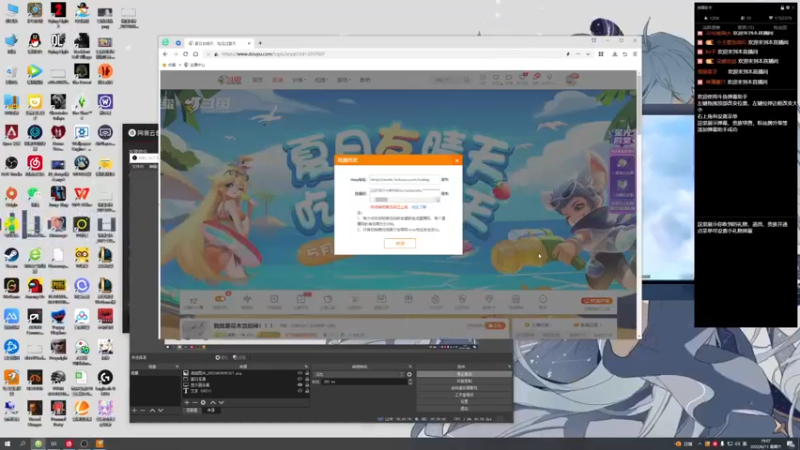This screenshot has width=800, height=450.
Task: Open the scene transition settings gear in OBS
Action: pos(409,374)
